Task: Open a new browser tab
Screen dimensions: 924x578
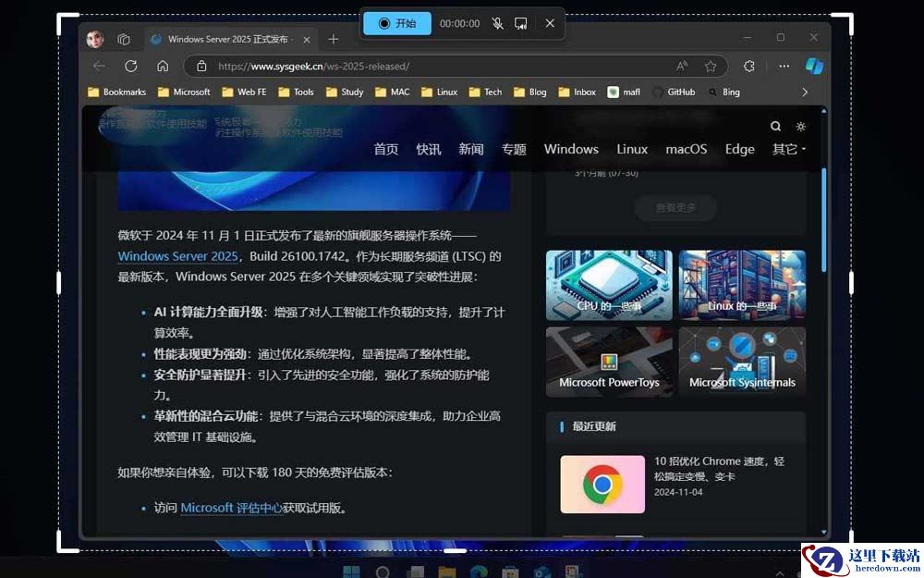Action: 334,40
